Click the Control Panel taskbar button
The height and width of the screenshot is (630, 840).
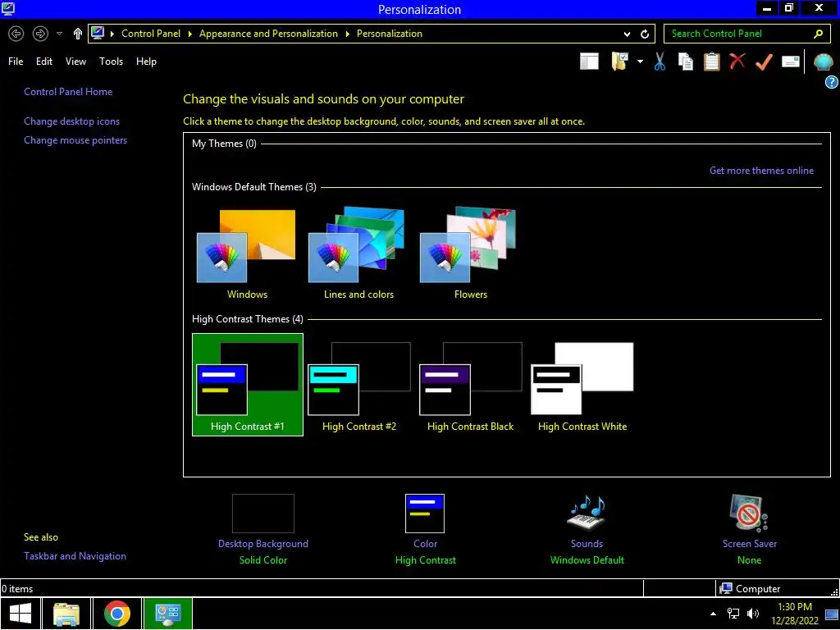click(167, 614)
